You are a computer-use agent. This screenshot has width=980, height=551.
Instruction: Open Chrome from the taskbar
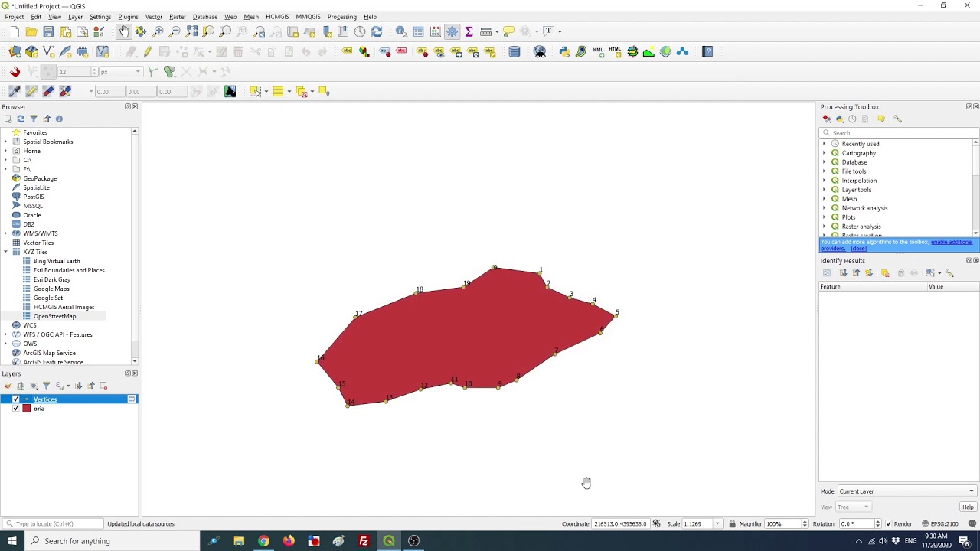click(263, 541)
